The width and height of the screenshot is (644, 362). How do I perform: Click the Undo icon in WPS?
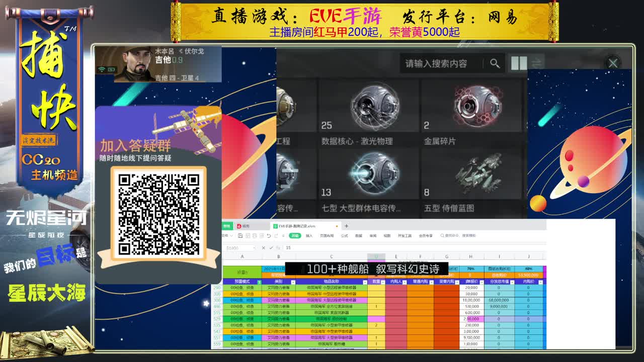(269, 235)
